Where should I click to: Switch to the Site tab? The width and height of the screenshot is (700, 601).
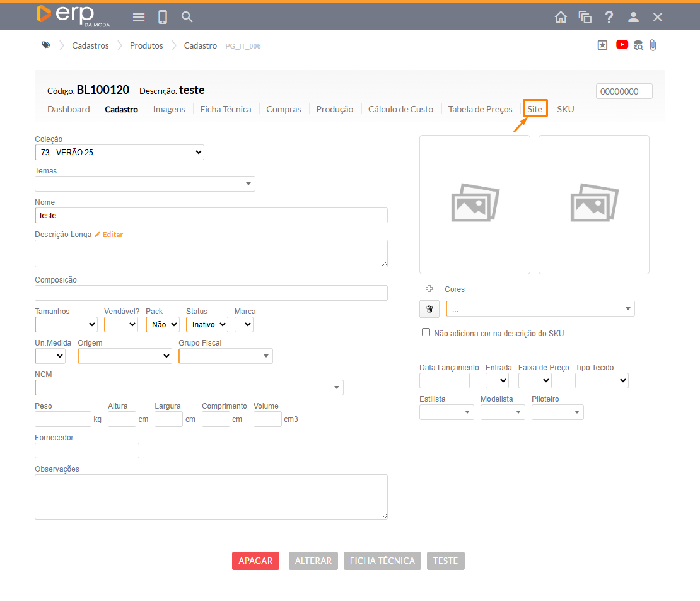coord(535,109)
